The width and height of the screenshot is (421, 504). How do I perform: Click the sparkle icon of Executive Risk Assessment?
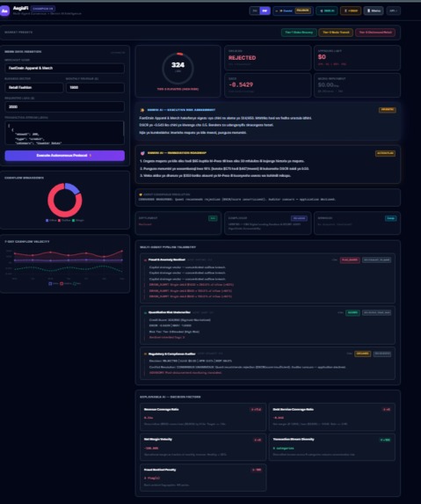(x=142, y=110)
